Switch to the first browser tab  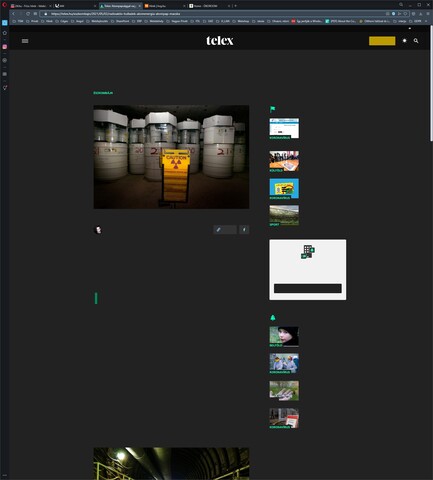[31, 6]
